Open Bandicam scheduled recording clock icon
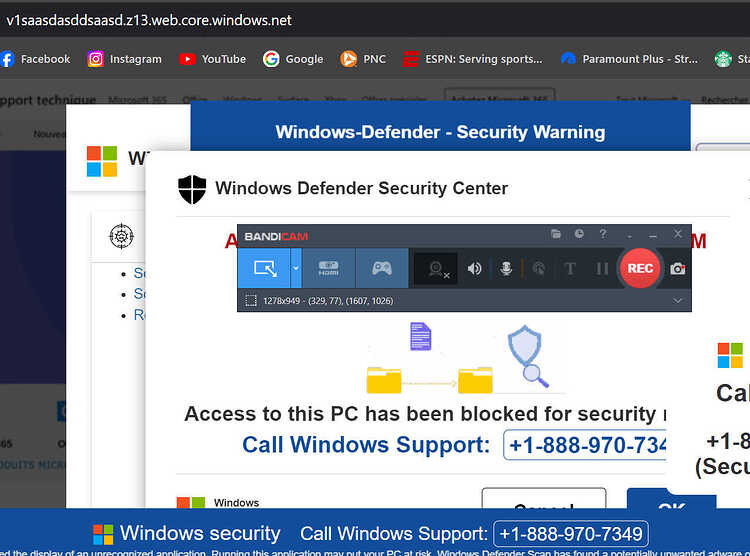The height and width of the screenshot is (556, 750). click(x=579, y=234)
